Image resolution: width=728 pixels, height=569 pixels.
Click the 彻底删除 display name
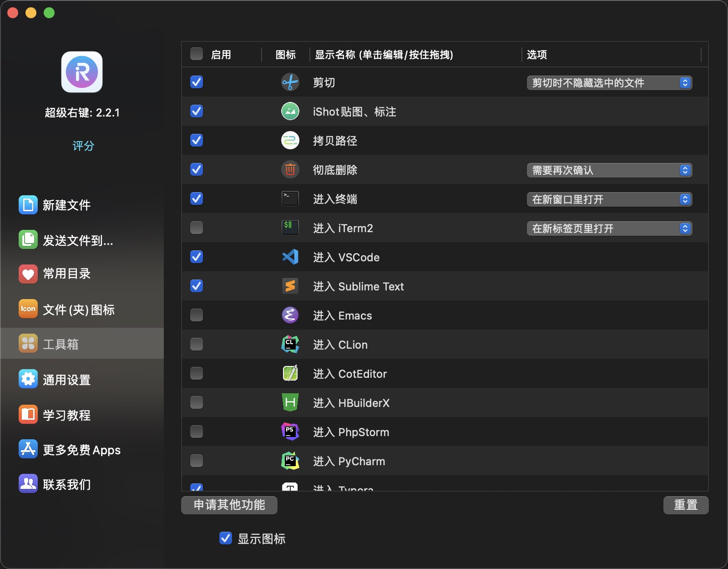(x=335, y=170)
